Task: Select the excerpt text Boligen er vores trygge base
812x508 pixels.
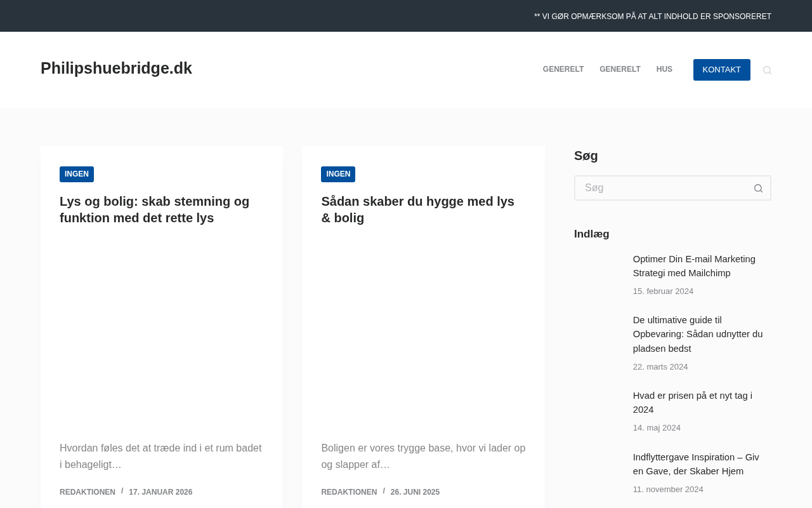Action: coord(423,457)
